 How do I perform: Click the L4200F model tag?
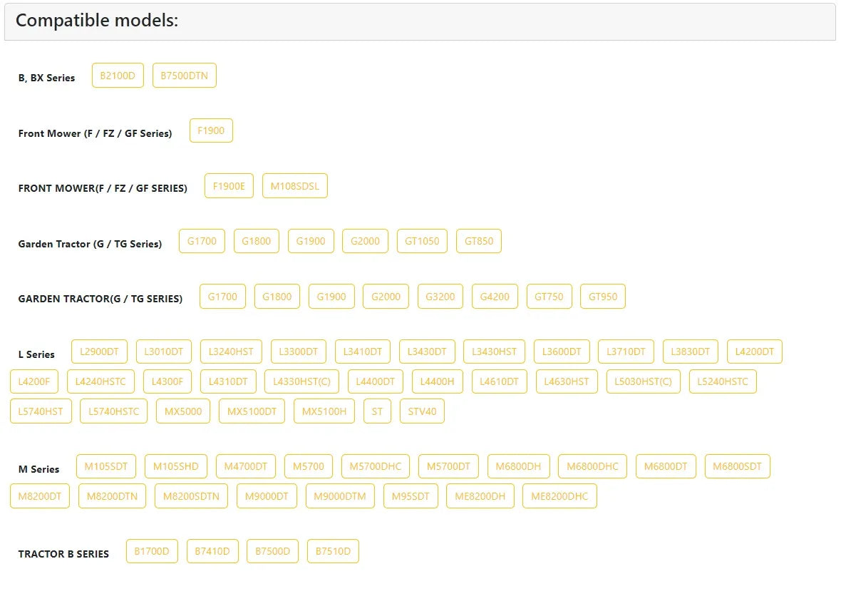pyautogui.click(x=33, y=381)
